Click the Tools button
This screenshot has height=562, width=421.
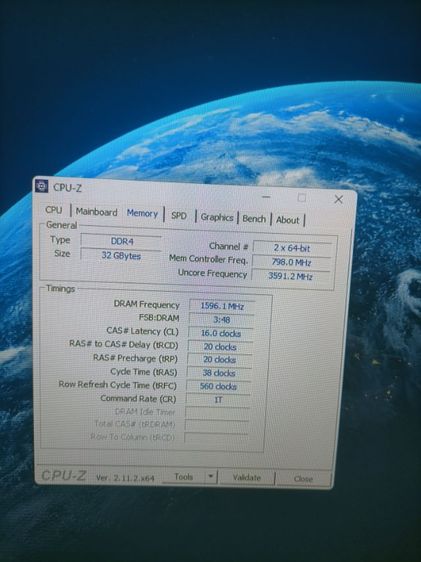tap(184, 477)
